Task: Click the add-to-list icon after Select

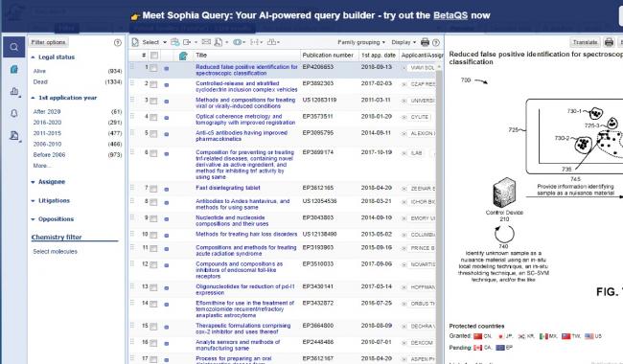Action: [174, 42]
